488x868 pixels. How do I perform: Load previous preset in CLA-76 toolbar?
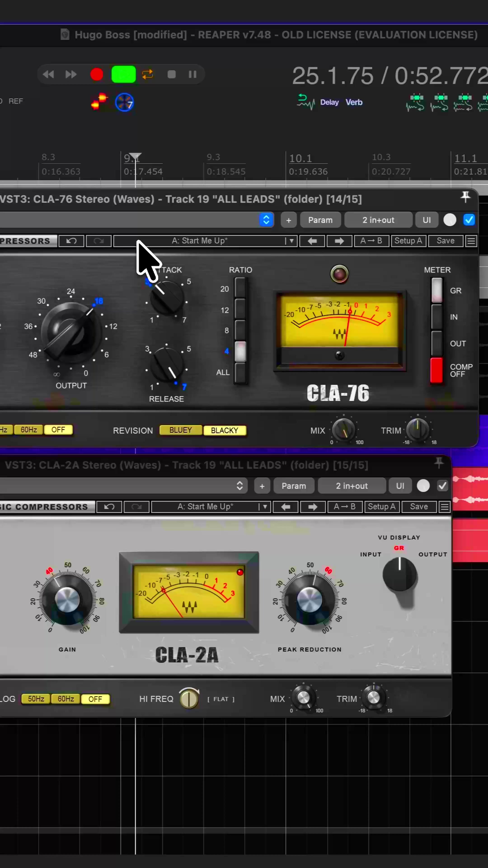312,241
